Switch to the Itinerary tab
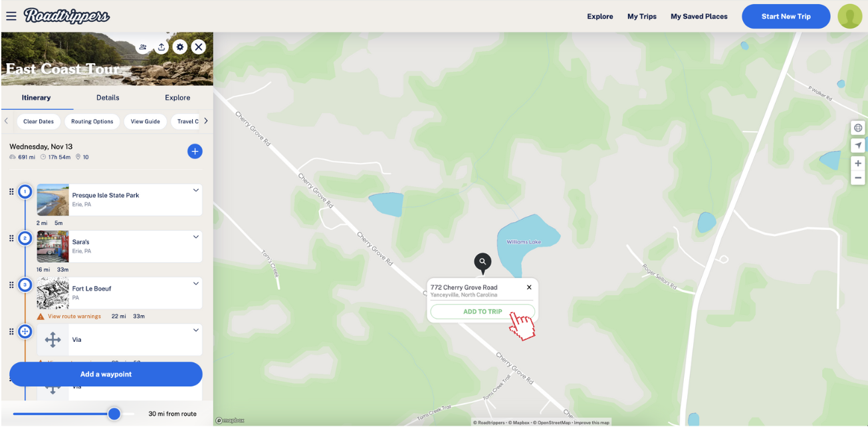The width and height of the screenshot is (868, 427). point(37,98)
